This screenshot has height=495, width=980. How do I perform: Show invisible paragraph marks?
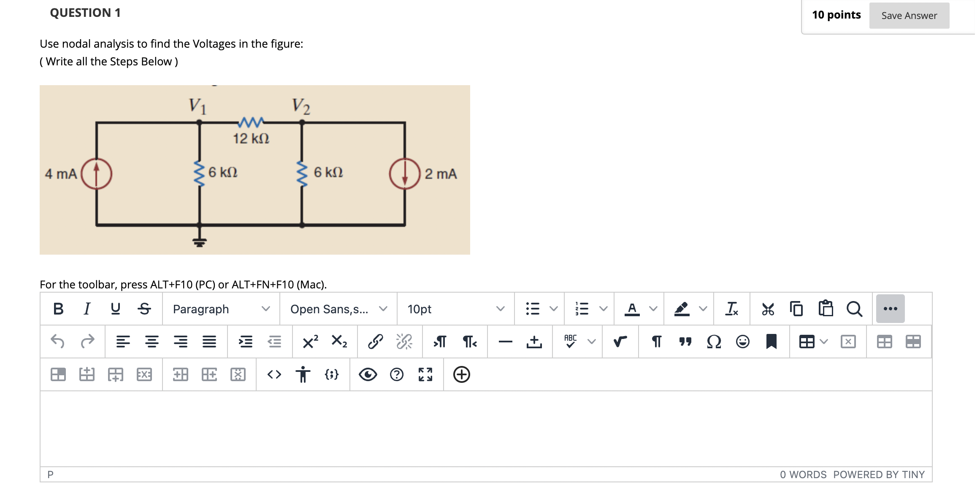[656, 341]
